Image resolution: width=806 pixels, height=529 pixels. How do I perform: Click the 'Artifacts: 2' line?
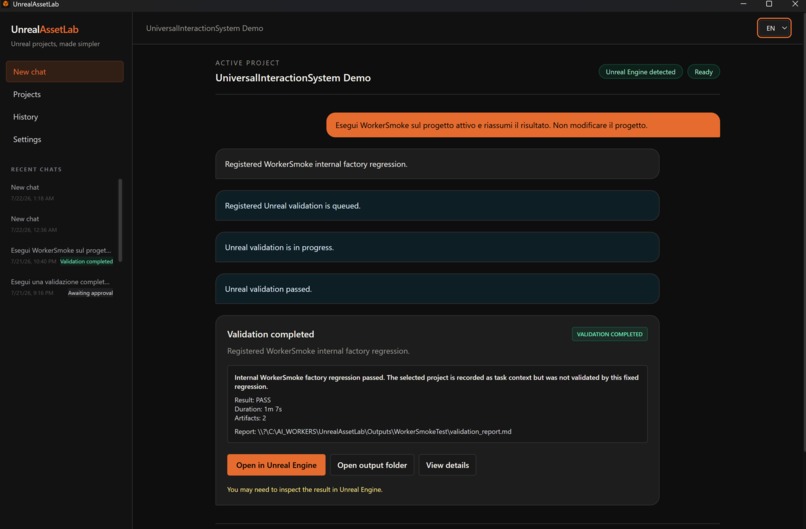(250, 418)
